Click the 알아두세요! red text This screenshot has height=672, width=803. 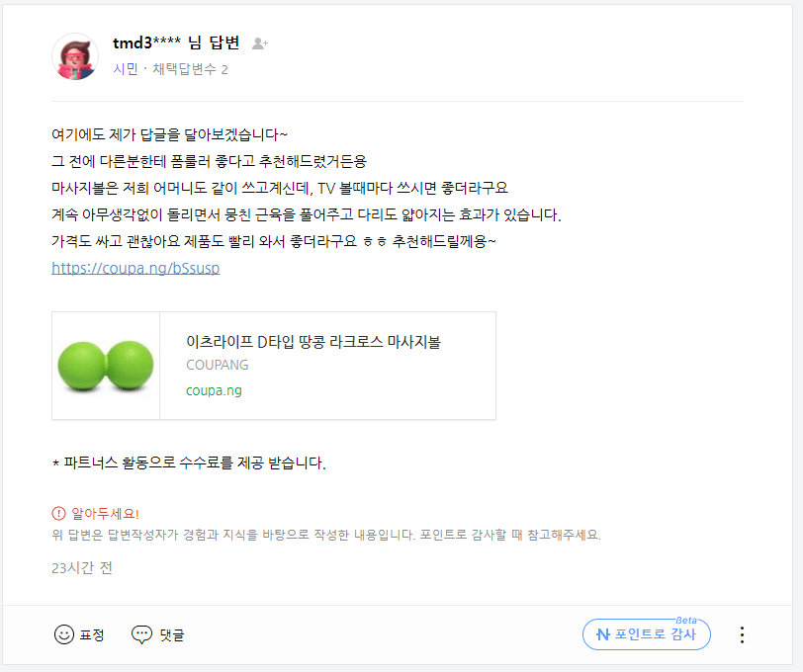(x=105, y=513)
